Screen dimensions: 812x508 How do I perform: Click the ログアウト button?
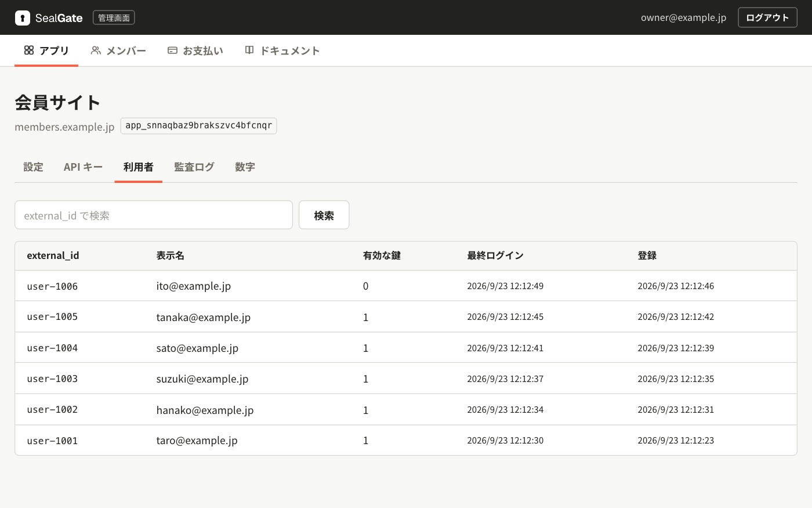767,17
